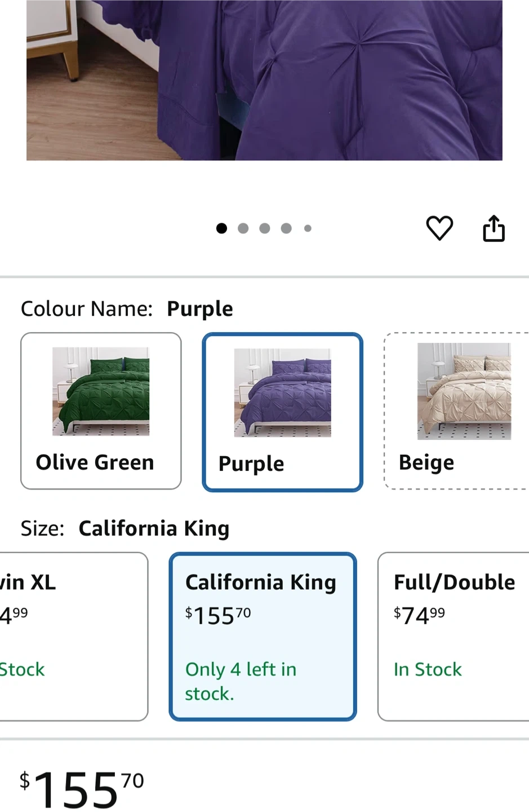Viewport: 529px width, 812px height.
Task: Tap the 'Only 4 left in stock' text
Action: pos(241,681)
